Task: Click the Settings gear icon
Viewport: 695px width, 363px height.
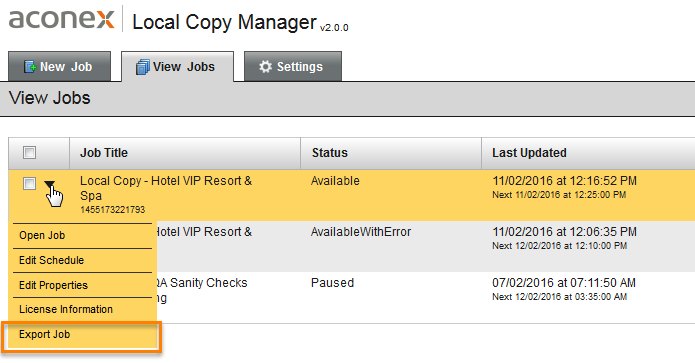Action: pyautogui.click(x=266, y=66)
